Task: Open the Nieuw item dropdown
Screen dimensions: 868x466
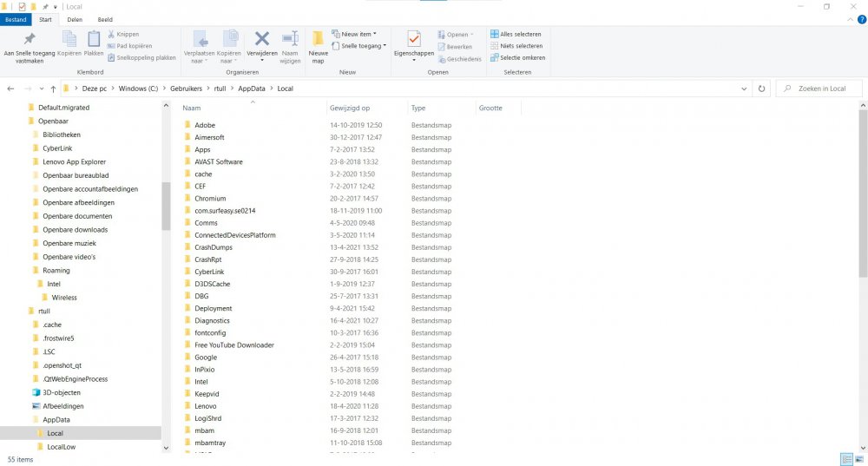Action: pos(358,34)
